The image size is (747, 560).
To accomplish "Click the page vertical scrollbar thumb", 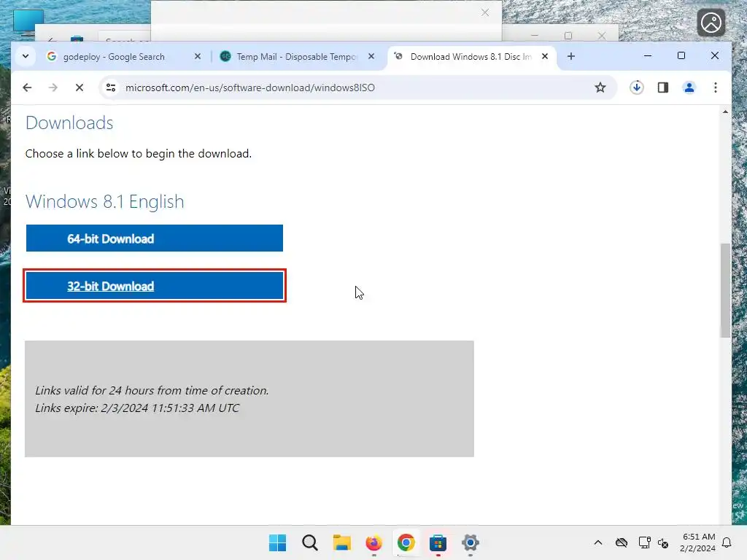I will pos(725,290).
